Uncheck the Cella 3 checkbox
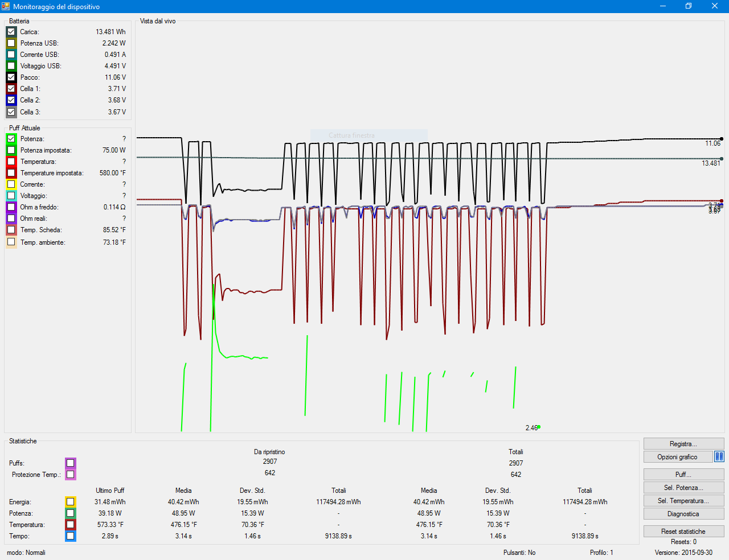 tap(11, 112)
